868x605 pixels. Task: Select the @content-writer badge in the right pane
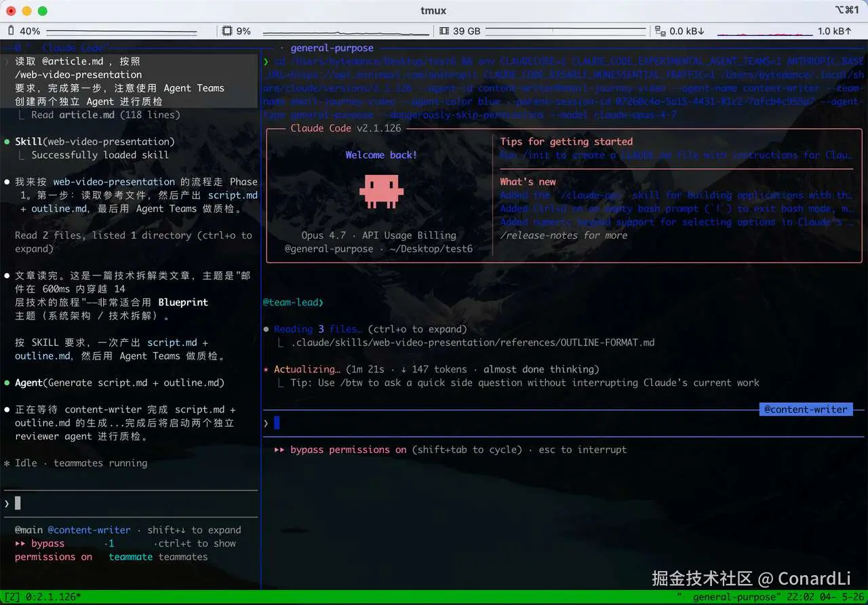(806, 409)
